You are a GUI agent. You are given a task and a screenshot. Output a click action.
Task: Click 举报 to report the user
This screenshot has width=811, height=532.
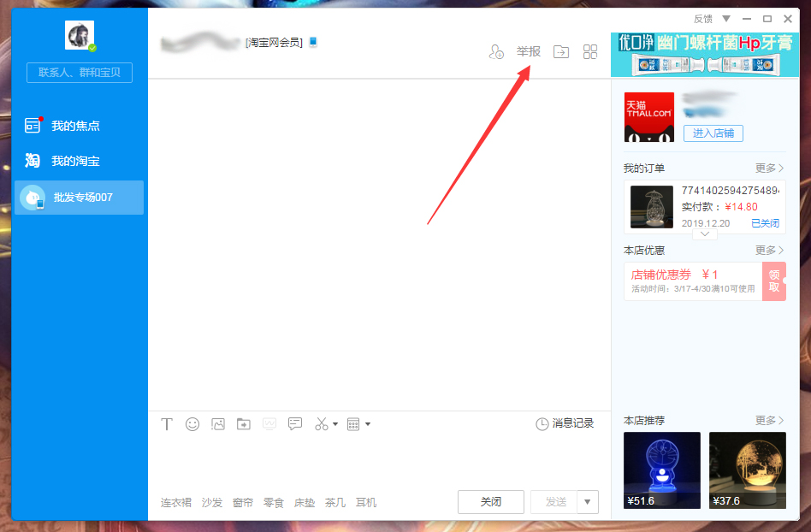(528, 50)
